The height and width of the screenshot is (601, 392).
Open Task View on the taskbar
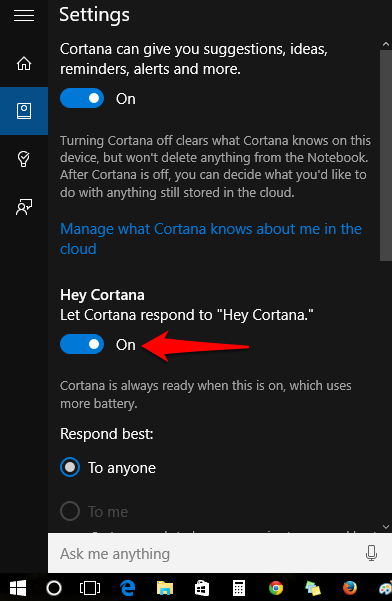90,588
